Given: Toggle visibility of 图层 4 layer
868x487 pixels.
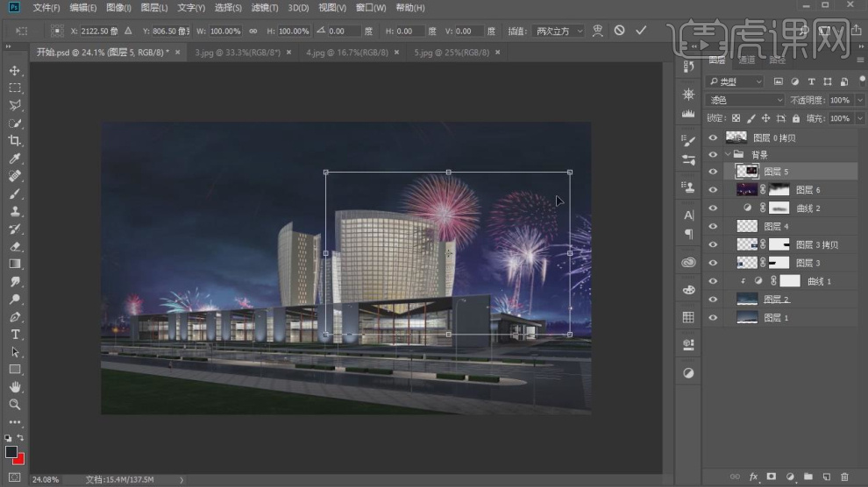Looking at the screenshot, I should pyautogui.click(x=713, y=226).
